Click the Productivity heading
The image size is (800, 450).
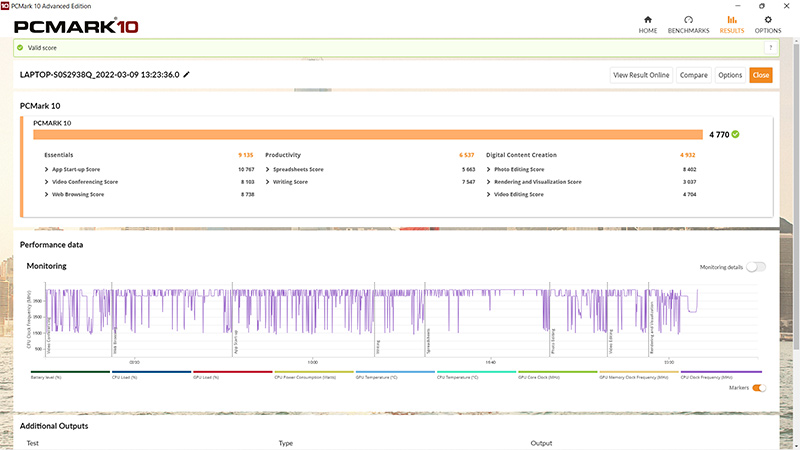(283, 155)
